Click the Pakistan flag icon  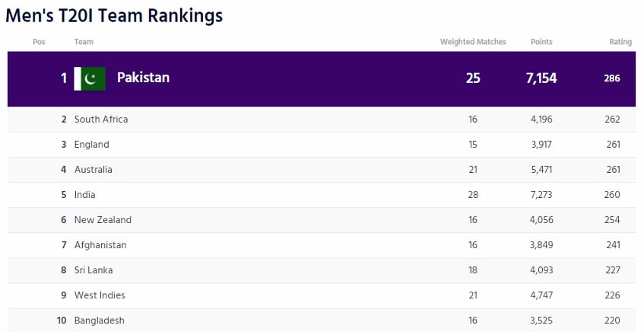click(x=90, y=78)
